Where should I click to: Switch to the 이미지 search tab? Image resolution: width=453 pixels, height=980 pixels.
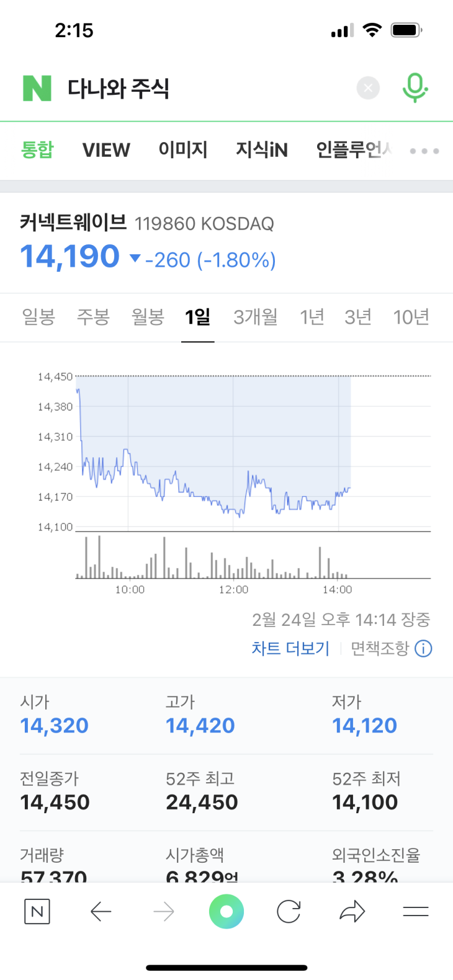(182, 150)
